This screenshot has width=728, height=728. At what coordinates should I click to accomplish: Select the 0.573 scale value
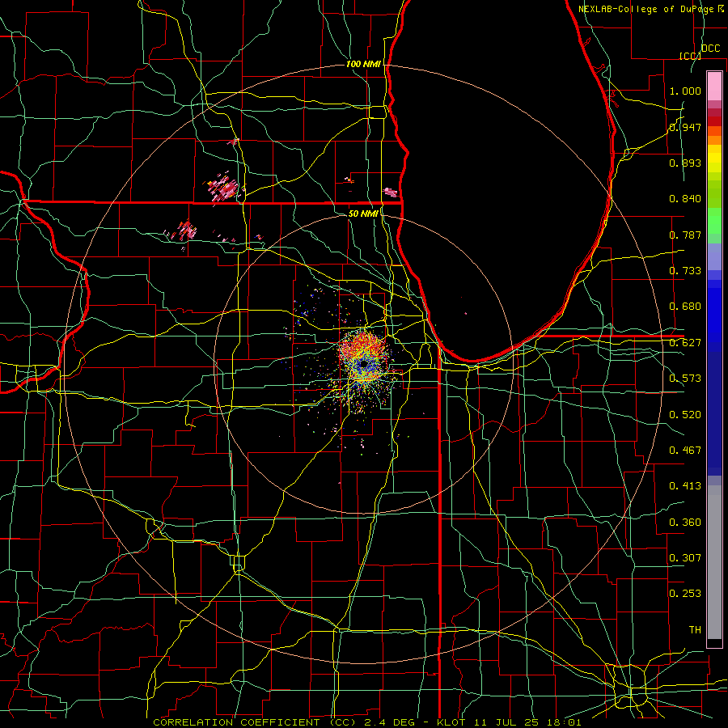click(685, 379)
